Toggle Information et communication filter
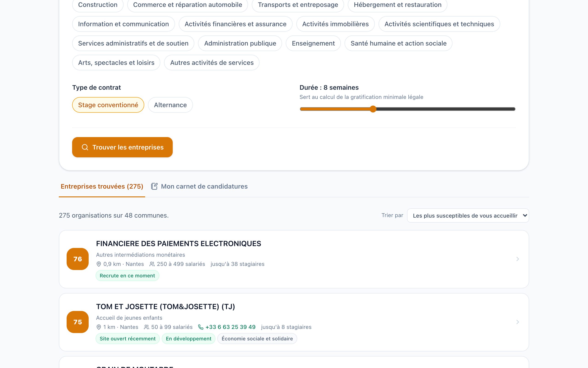The height and width of the screenshot is (368, 588). (123, 24)
